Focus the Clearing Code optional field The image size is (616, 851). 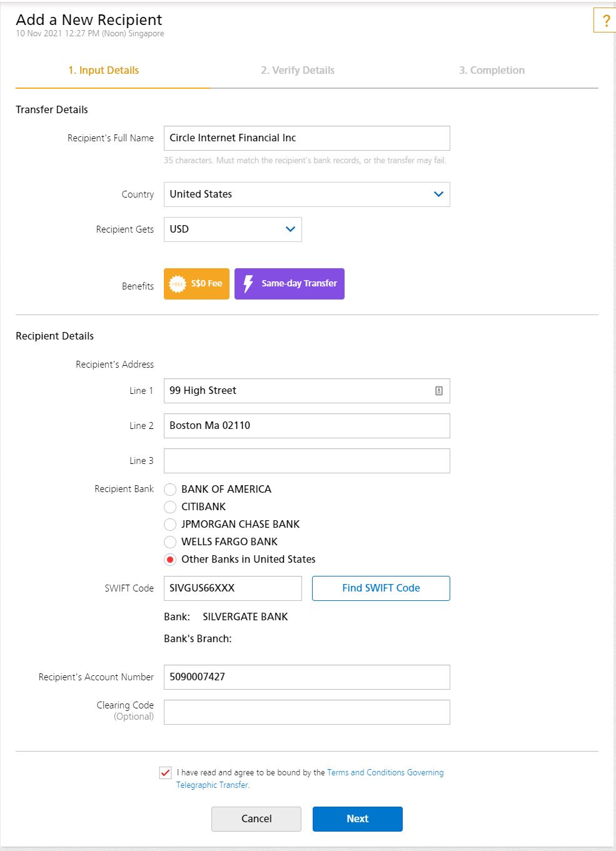[306, 712]
